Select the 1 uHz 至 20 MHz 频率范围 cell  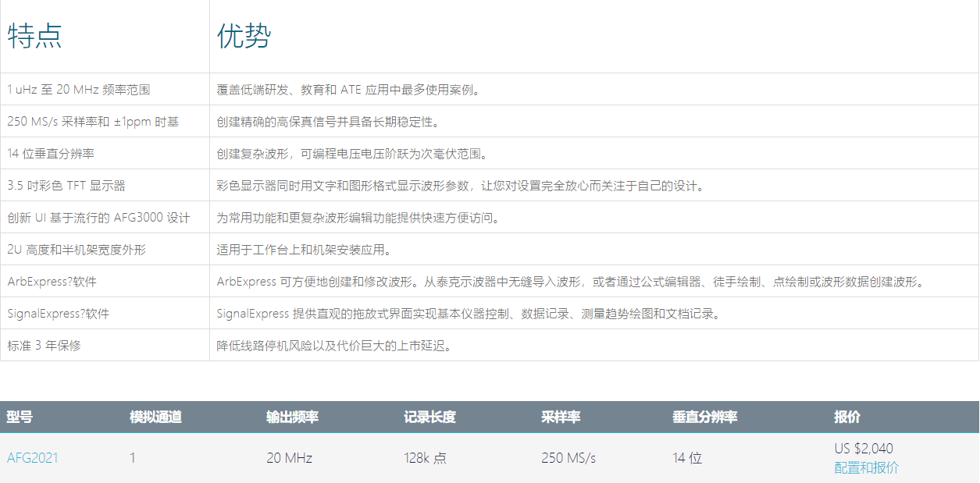click(x=78, y=90)
